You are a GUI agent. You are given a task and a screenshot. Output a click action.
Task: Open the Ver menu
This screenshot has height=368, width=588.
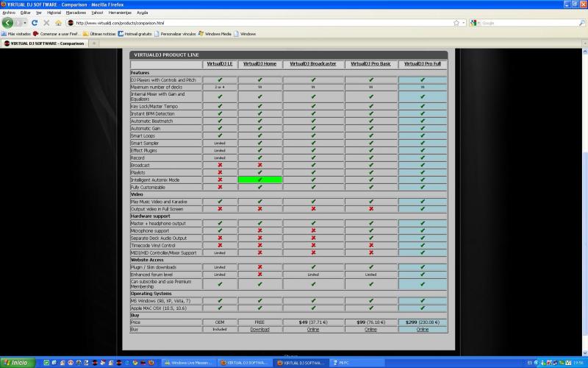coord(39,13)
